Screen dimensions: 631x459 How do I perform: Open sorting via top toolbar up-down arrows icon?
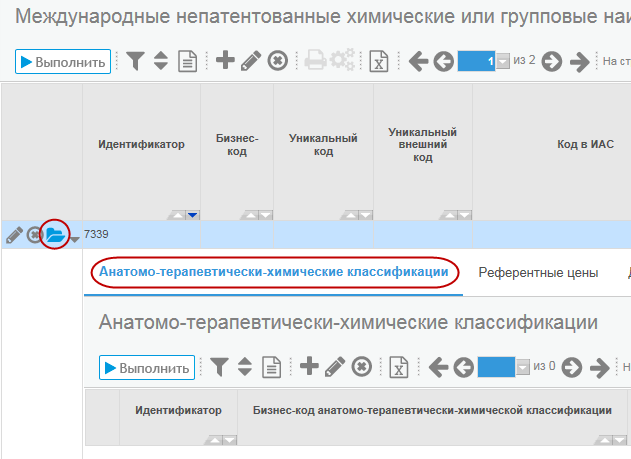pyautogui.click(x=161, y=61)
